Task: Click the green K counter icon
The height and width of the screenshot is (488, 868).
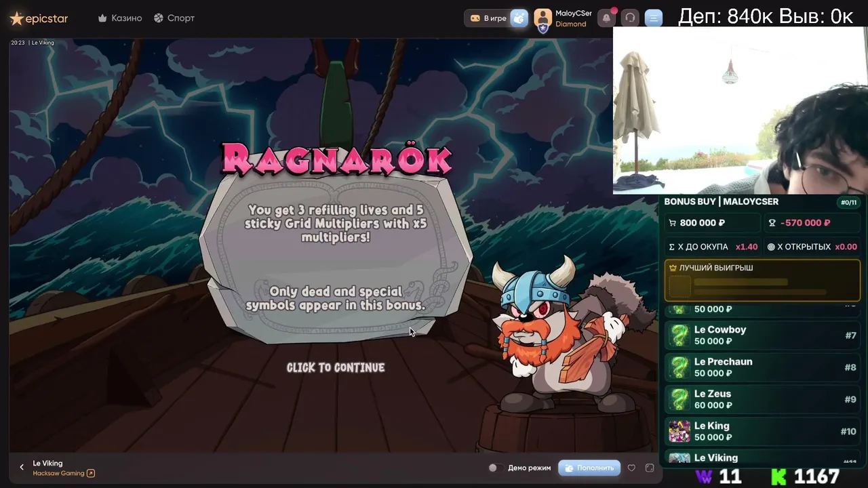Action: [x=779, y=476]
